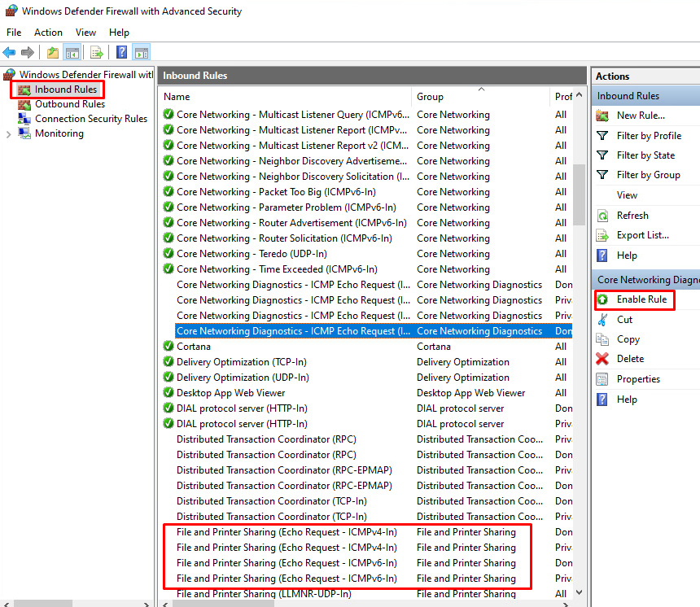
Task: Click the Enable Rule green icon
Action: pyautogui.click(x=602, y=299)
